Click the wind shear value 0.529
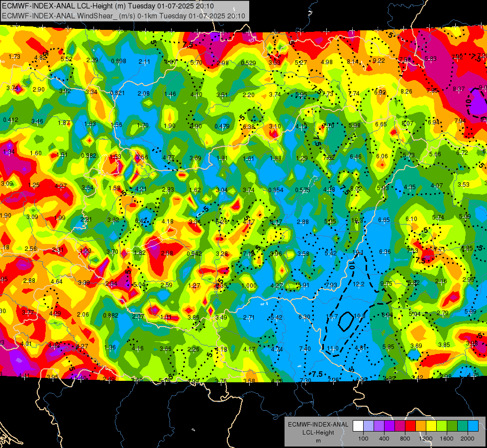This screenshot has width=487, height=448. click(x=248, y=63)
